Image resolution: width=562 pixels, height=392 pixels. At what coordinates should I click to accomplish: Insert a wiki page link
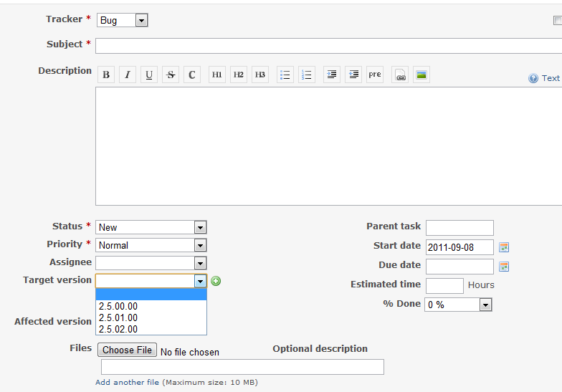(400, 75)
